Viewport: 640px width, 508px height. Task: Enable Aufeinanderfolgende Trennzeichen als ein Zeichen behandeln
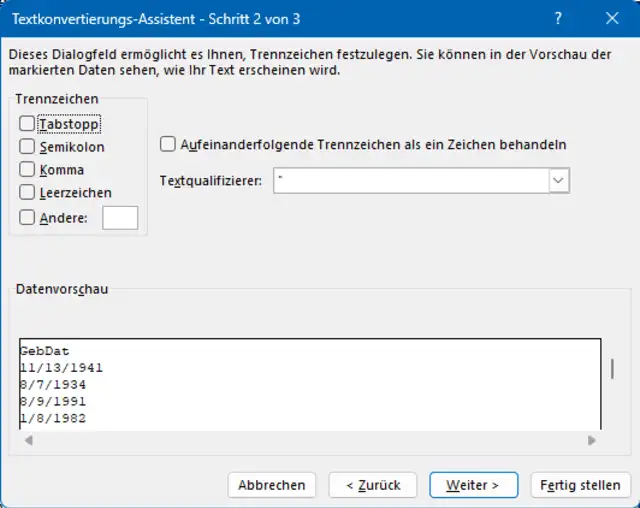pyautogui.click(x=169, y=145)
